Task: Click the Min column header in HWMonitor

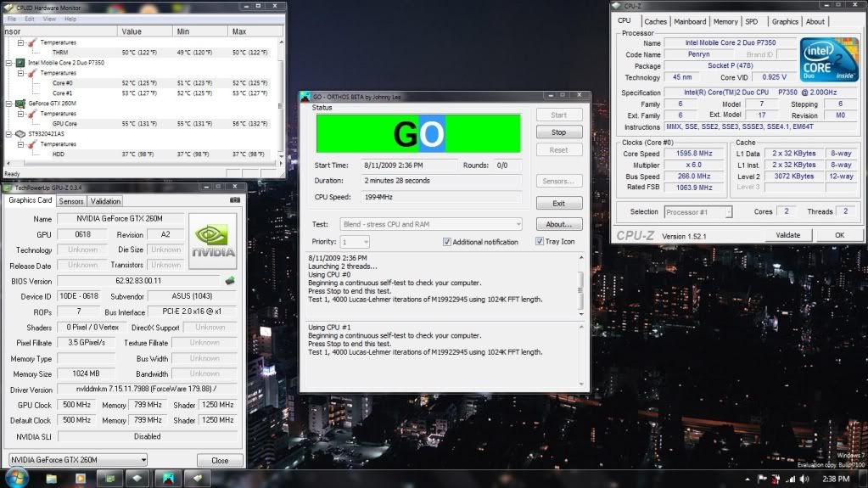Action: click(x=200, y=31)
